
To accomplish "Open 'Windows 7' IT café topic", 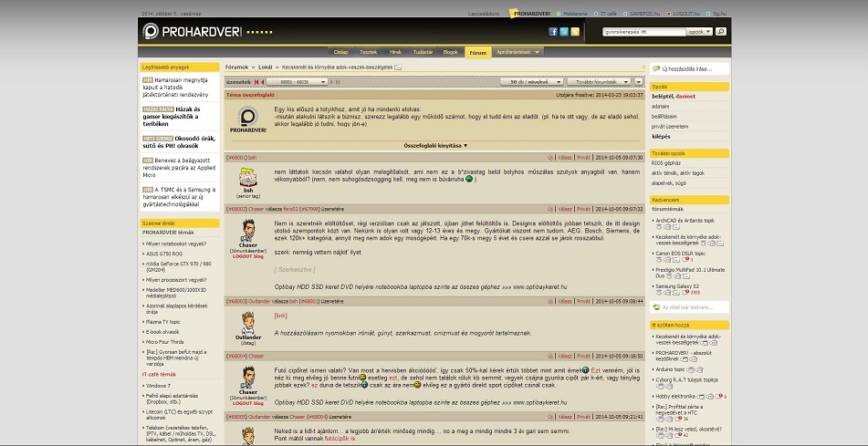I will pyautogui.click(x=158, y=386).
